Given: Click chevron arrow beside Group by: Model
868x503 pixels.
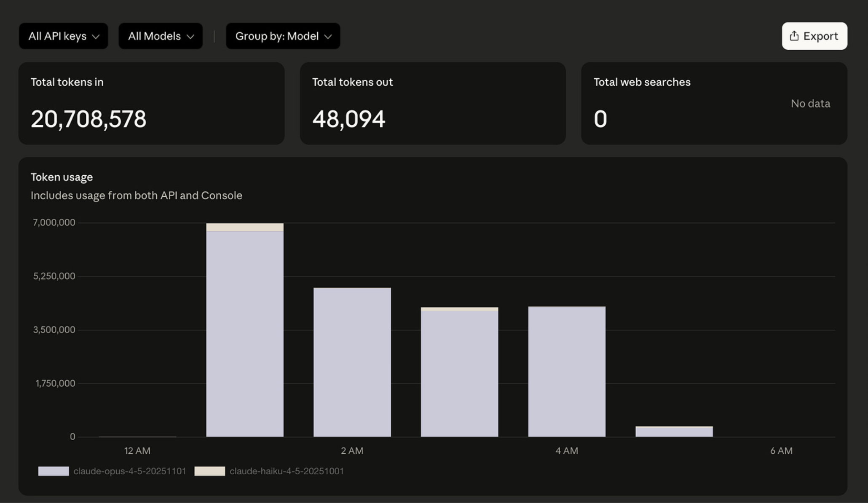Looking at the screenshot, I should point(328,37).
